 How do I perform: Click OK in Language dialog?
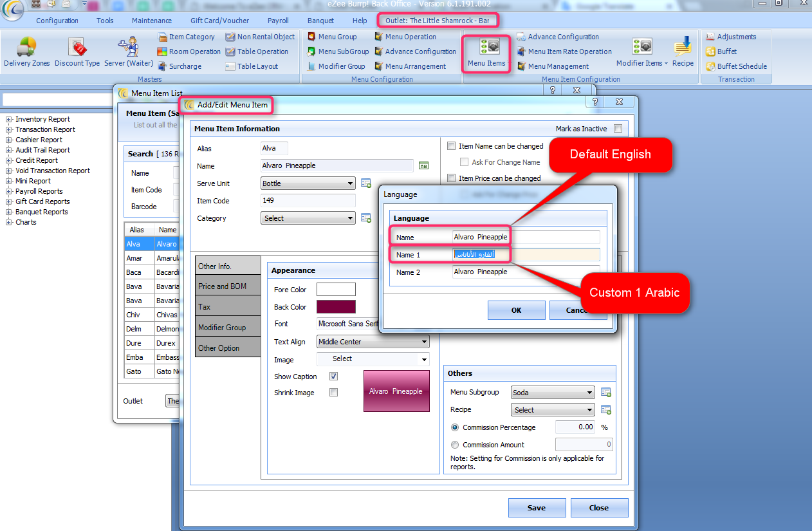(516, 310)
